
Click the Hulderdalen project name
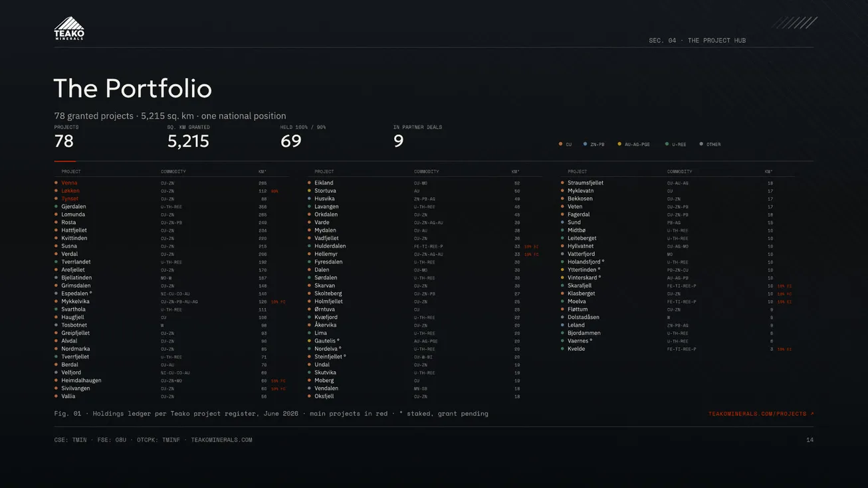click(x=330, y=246)
